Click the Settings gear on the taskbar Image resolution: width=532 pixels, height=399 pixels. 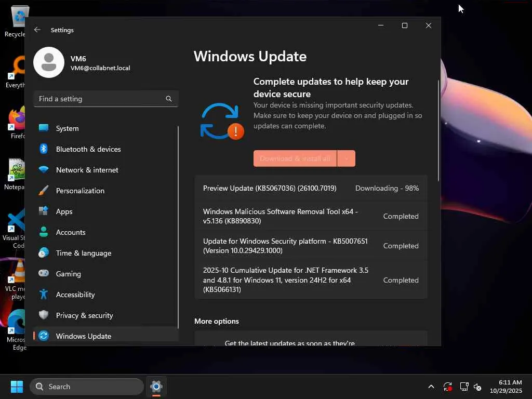click(x=156, y=387)
